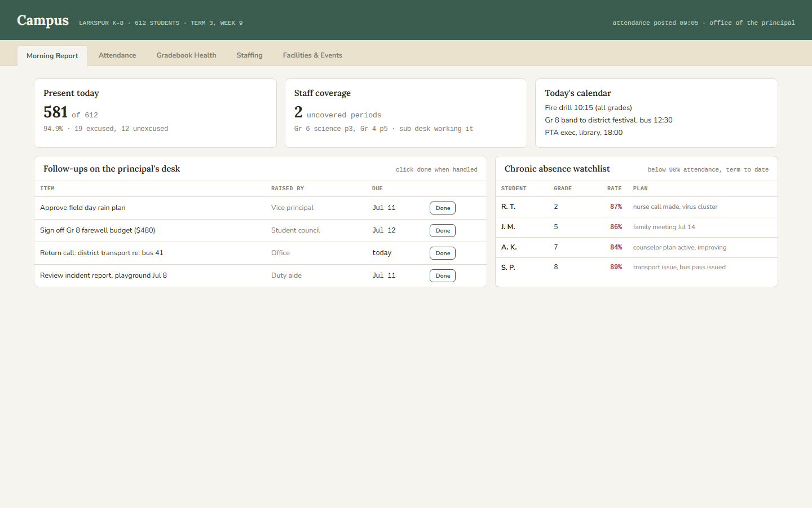Click the today due date cell
The height and width of the screenshot is (508, 812).
click(x=382, y=253)
